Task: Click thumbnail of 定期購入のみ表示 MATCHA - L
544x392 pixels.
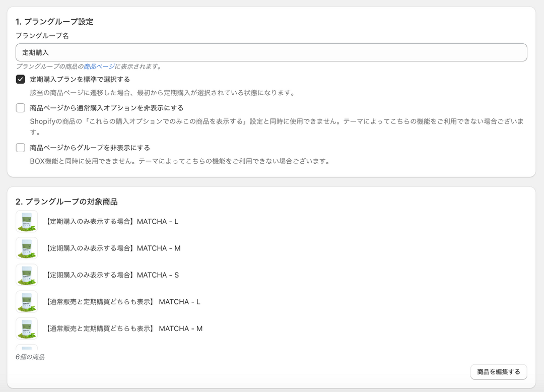Action: [27, 221]
